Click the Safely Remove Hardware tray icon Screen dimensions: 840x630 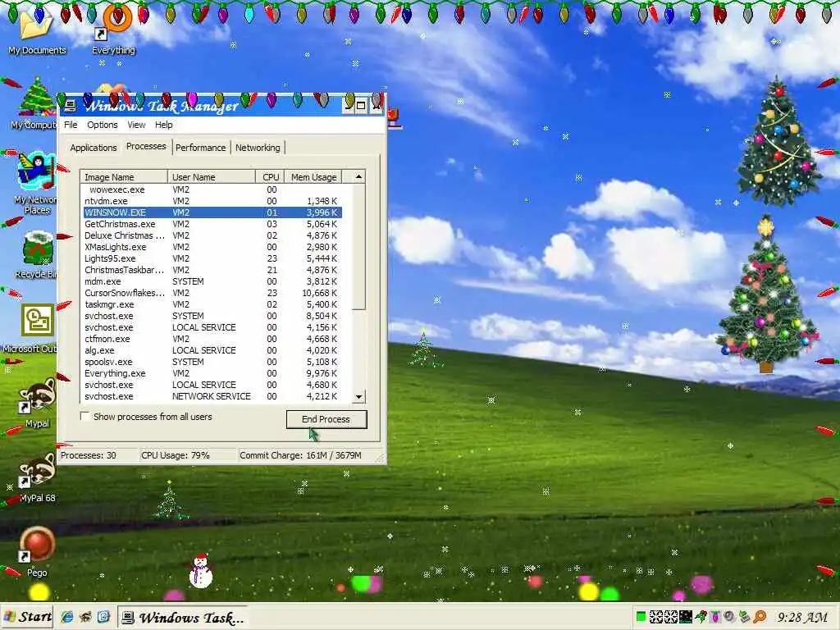(744, 617)
